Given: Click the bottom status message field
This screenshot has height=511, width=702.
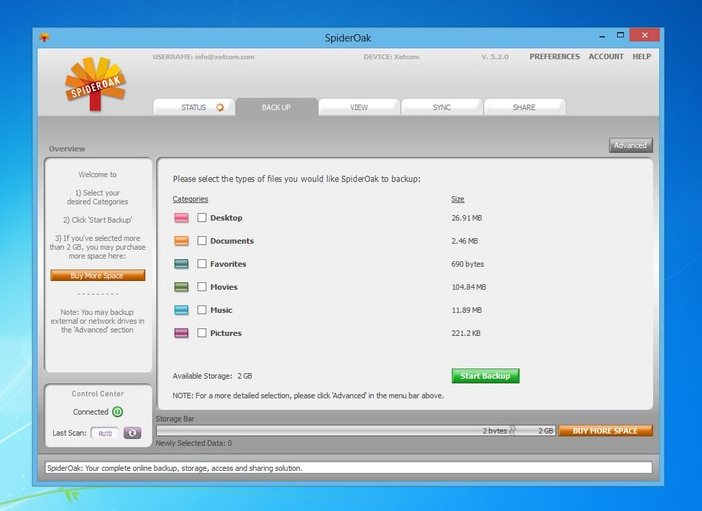Looking at the screenshot, I should [x=348, y=468].
